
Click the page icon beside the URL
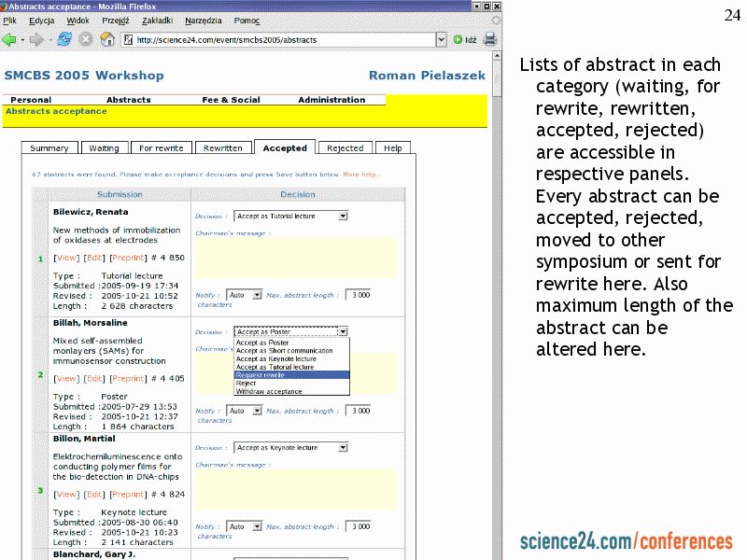pyautogui.click(x=129, y=39)
